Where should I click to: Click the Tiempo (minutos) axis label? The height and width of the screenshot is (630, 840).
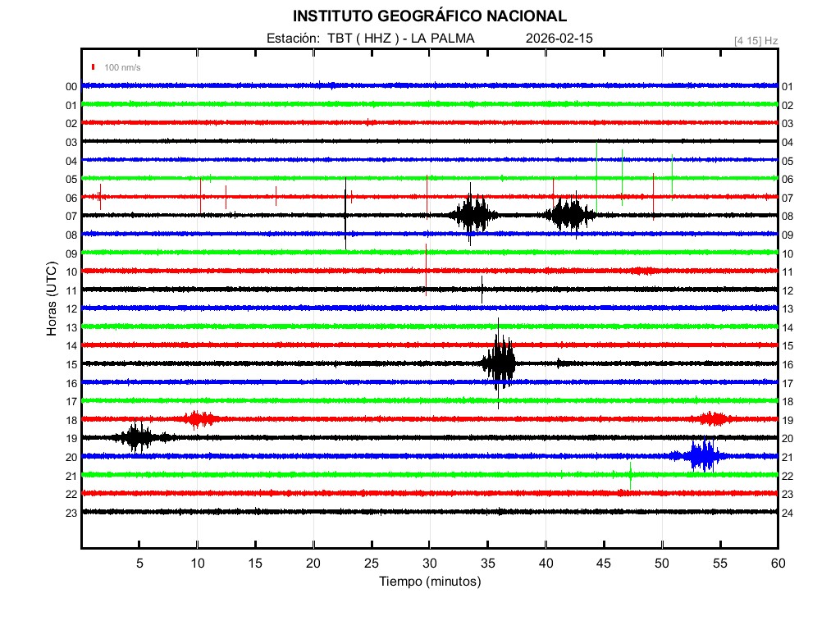pos(429,582)
